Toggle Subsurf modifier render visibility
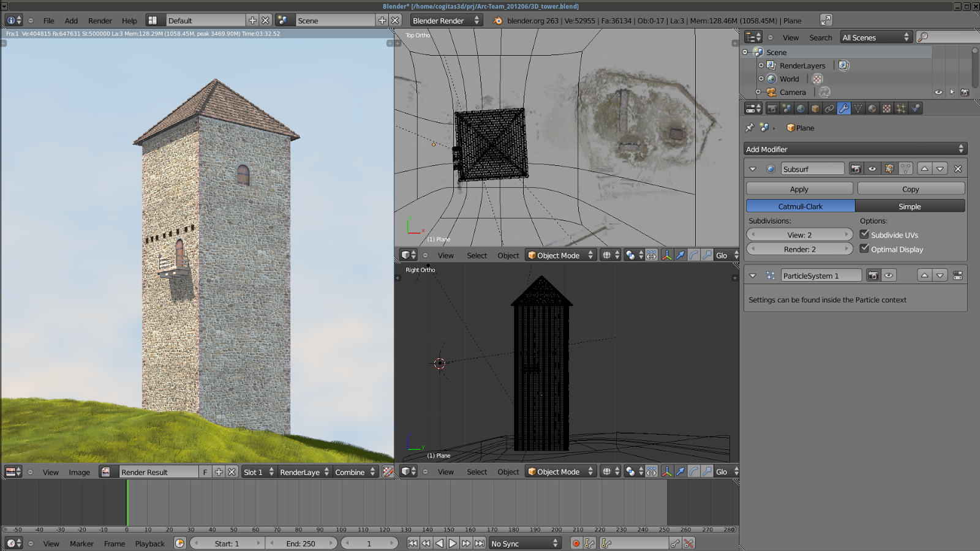 point(857,168)
